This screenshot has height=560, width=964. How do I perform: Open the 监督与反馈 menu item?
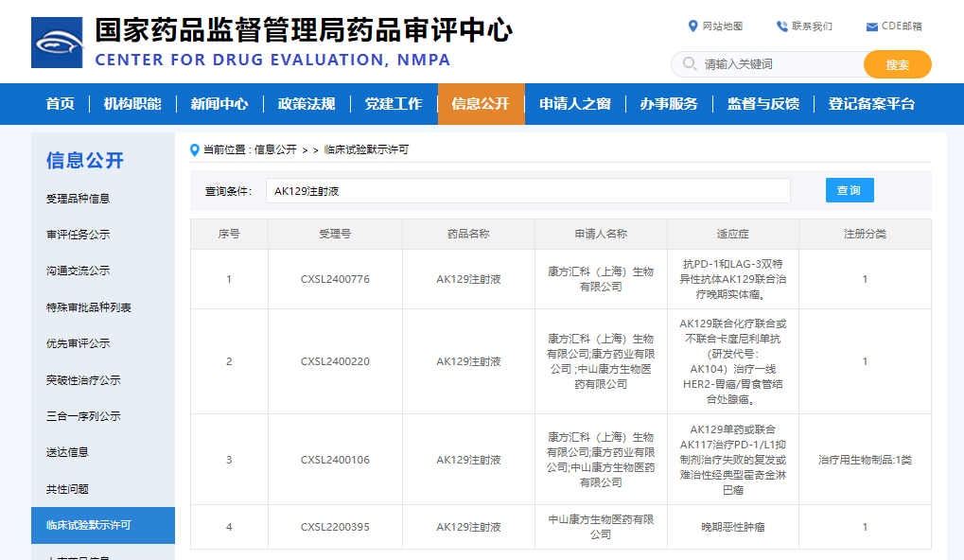(x=762, y=103)
